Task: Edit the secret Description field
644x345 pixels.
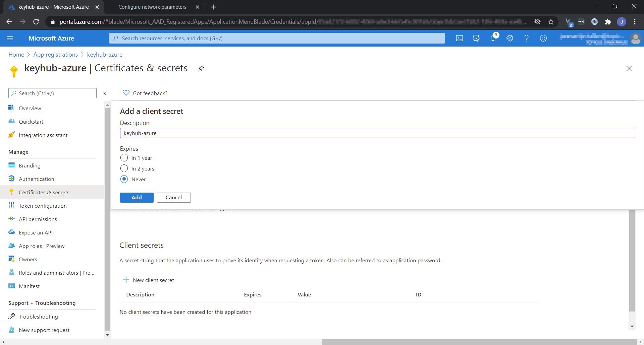Action: click(377, 133)
